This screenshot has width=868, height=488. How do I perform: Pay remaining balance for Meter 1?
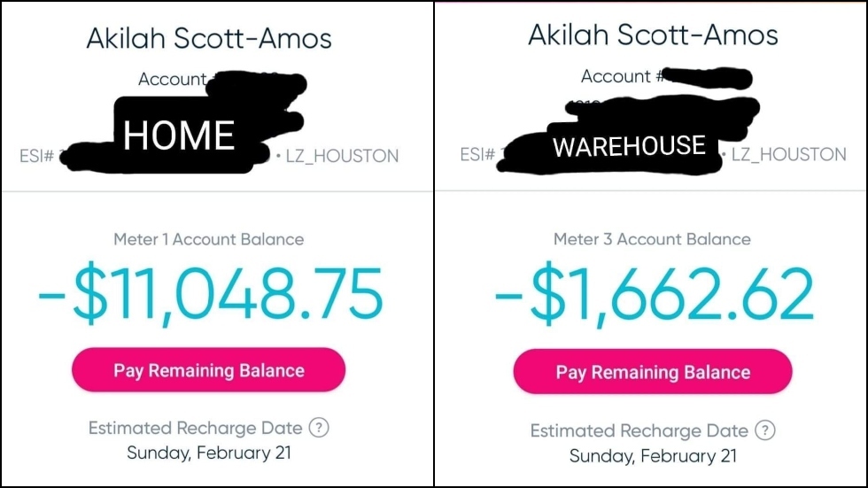click(209, 370)
